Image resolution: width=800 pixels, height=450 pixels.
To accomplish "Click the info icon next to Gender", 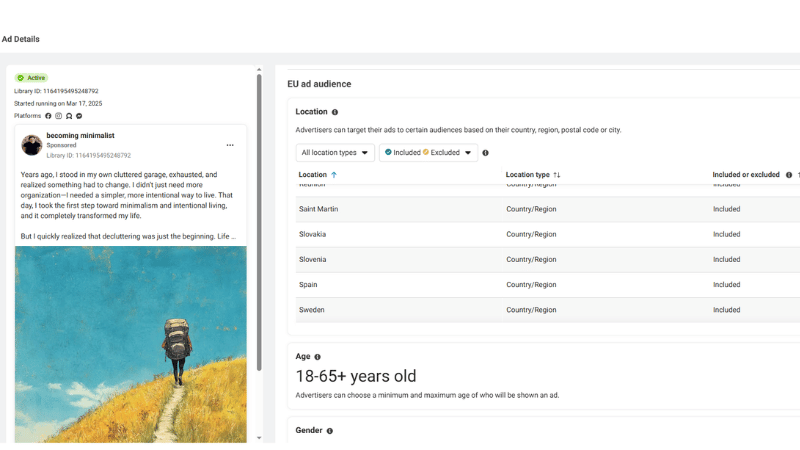I will point(329,431).
